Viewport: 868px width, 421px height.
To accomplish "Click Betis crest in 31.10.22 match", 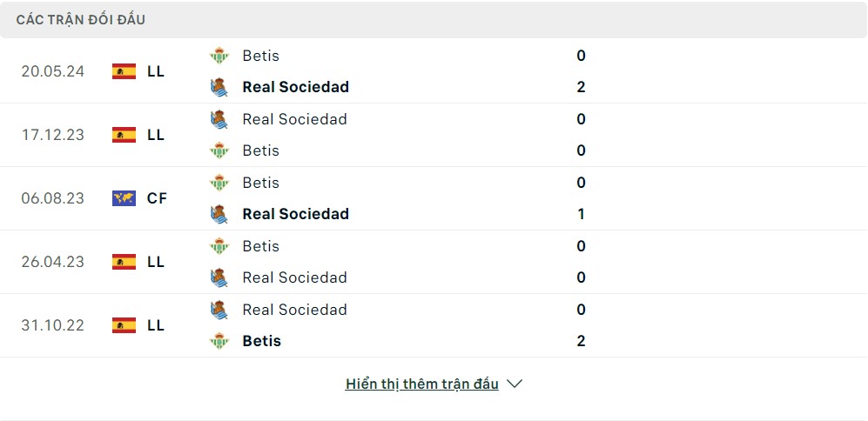I will pyautogui.click(x=219, y=341).
